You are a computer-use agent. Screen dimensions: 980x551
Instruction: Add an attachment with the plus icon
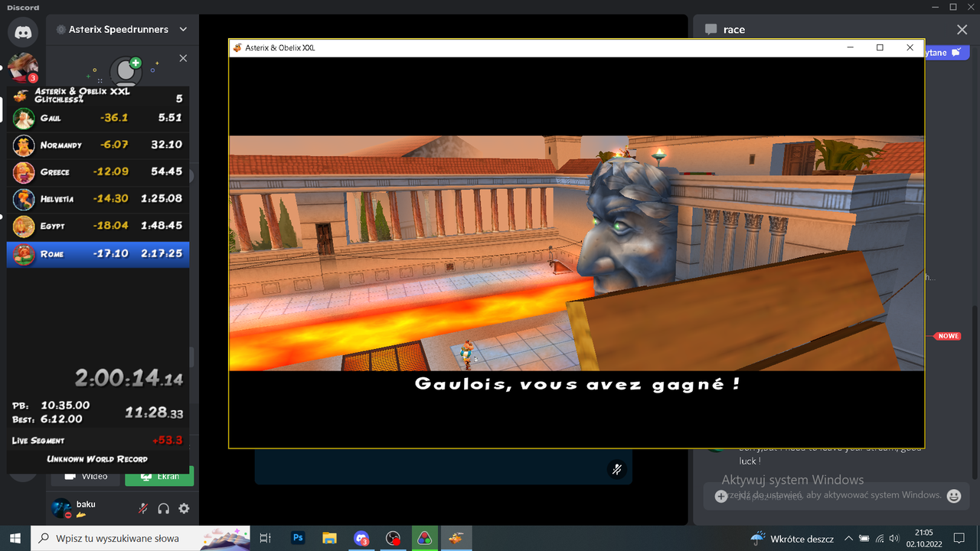[720, 497]
